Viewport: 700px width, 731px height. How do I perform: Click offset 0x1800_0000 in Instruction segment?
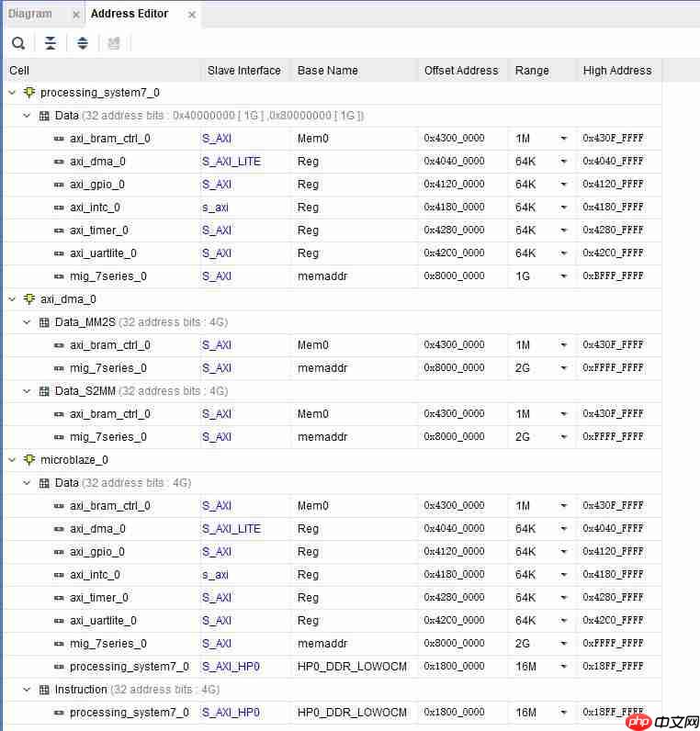[x=454, y=713]
